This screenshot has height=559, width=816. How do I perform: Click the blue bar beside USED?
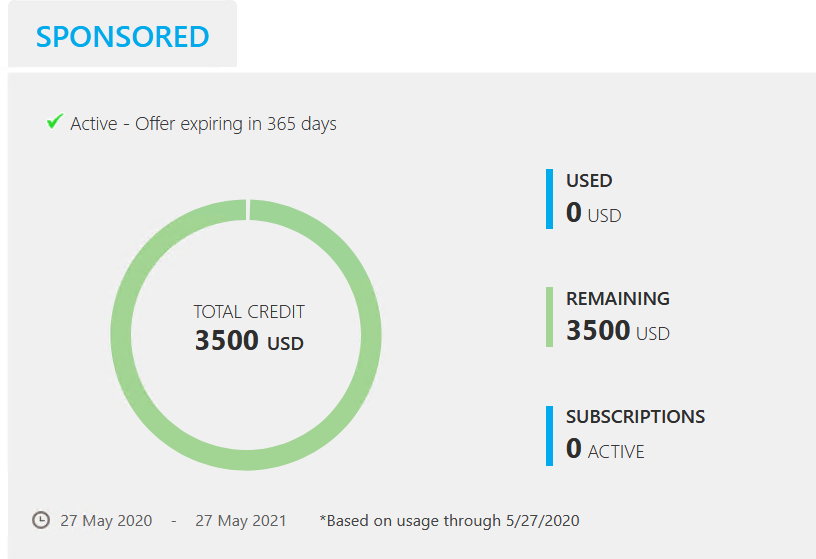[549, 198]
